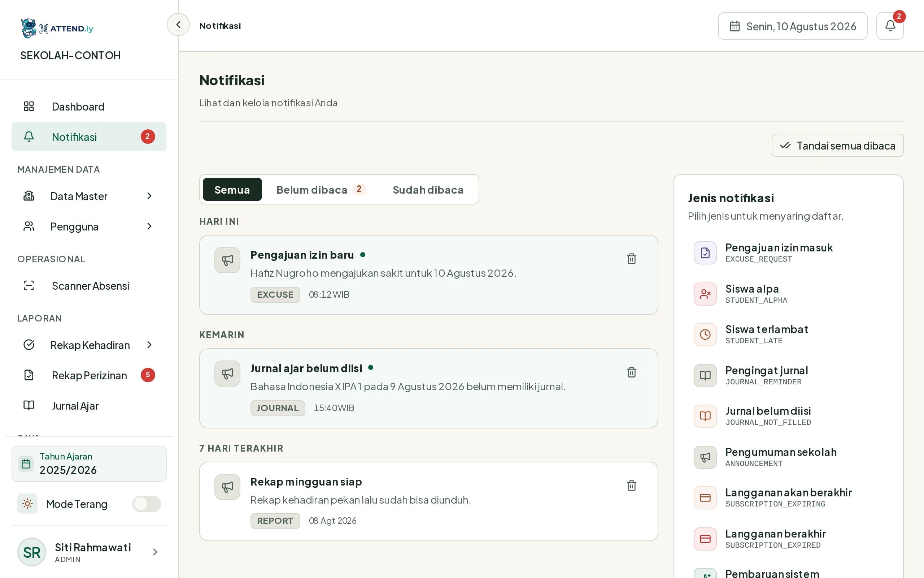The width and height of the screenshot is (924, 578).
Task: Open Jurnal Ajar in the sidebar
Action: [89, 406]
